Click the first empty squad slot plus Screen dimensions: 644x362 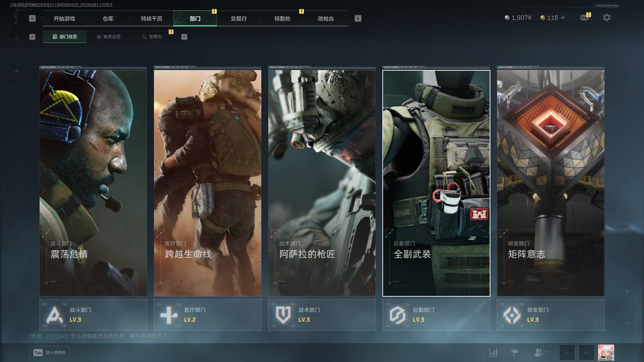567,353
